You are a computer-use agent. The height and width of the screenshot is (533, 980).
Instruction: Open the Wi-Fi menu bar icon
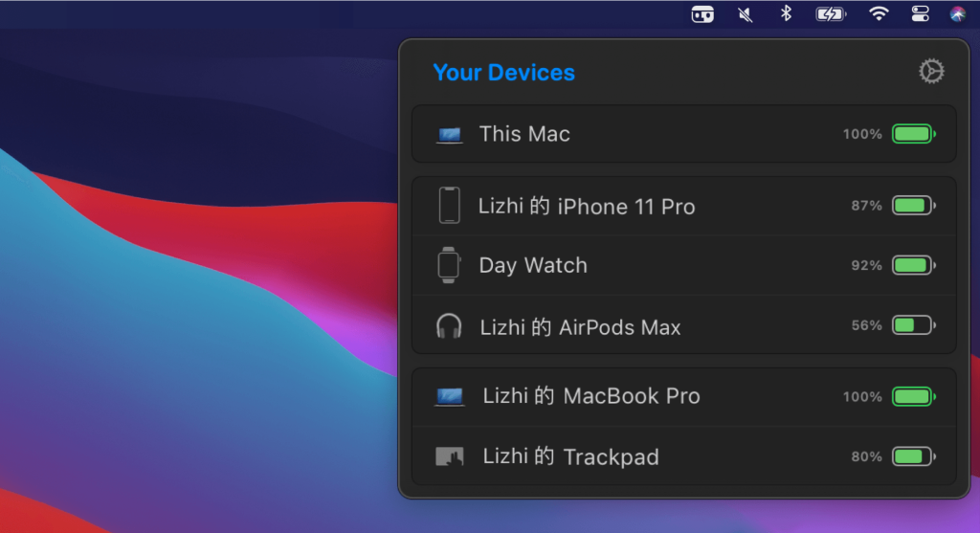pyautogui.click(x=879, y=13)
